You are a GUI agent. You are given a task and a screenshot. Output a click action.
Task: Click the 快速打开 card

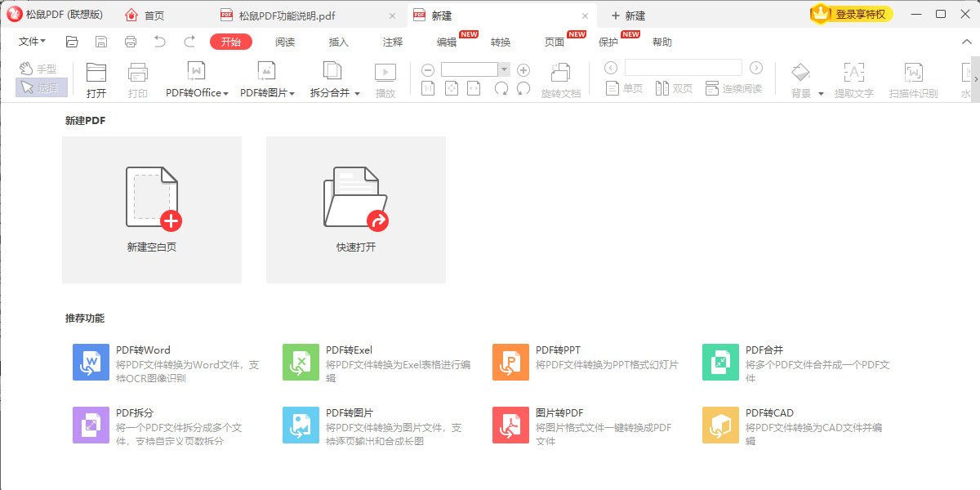[x=356, y=210]
